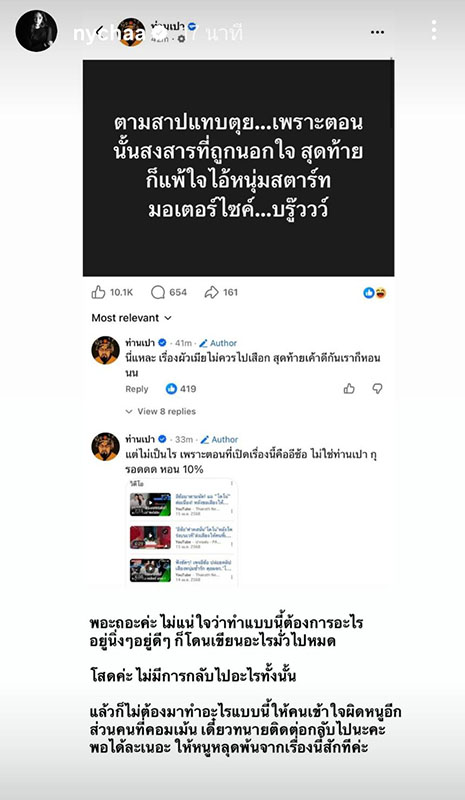
Task: Open the story's vertical three-dot menu
Action: 434,31
